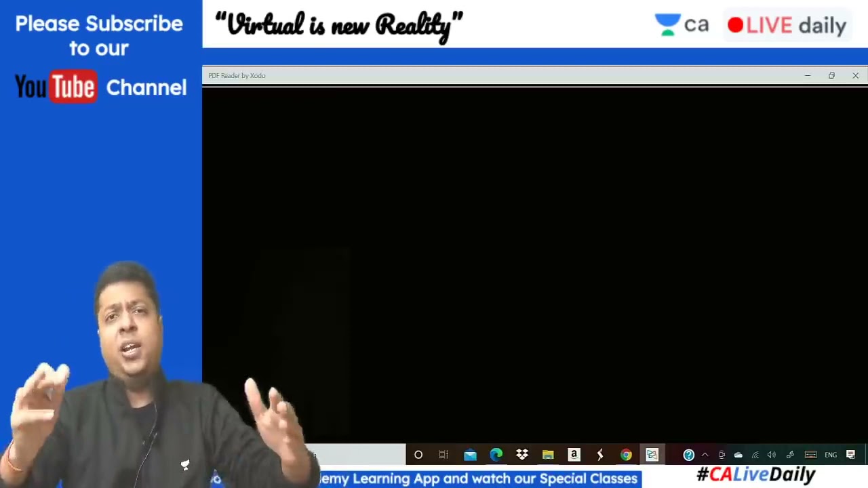Click the speaker volume tray icon

click(772, 455)
